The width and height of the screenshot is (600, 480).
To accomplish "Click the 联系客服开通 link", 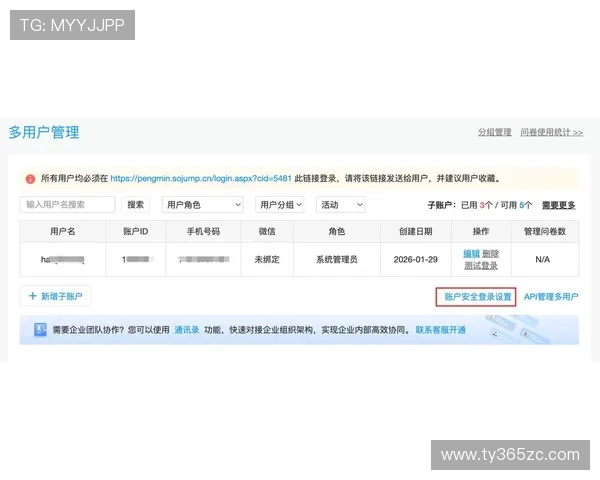I will (440, 330).
